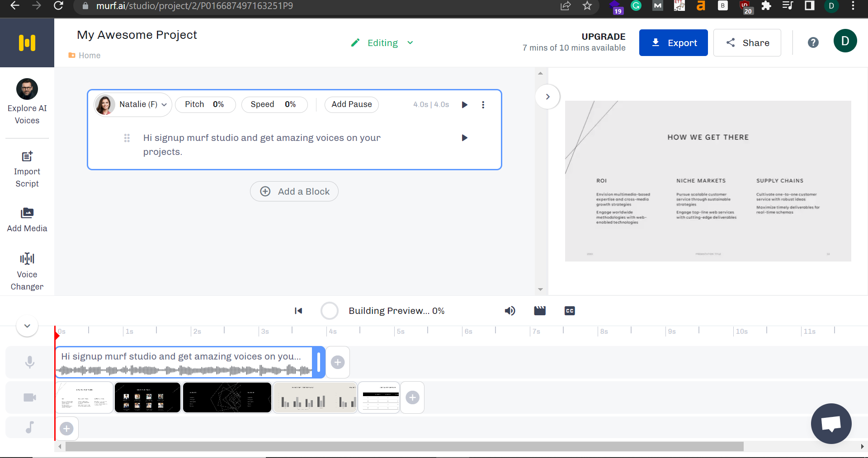The image size is (868, 458).
Task: Toggle video preview with clapperboard icon
Action: (539, 311)
